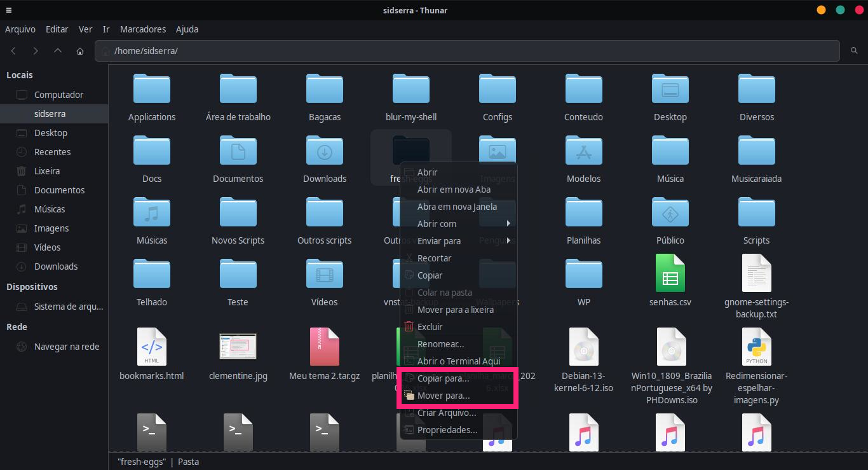The height and width of the screenshot is (470, 868).
Task: Select 'Sistema de arquivos' device in sidebar
Action: point(68,307)
